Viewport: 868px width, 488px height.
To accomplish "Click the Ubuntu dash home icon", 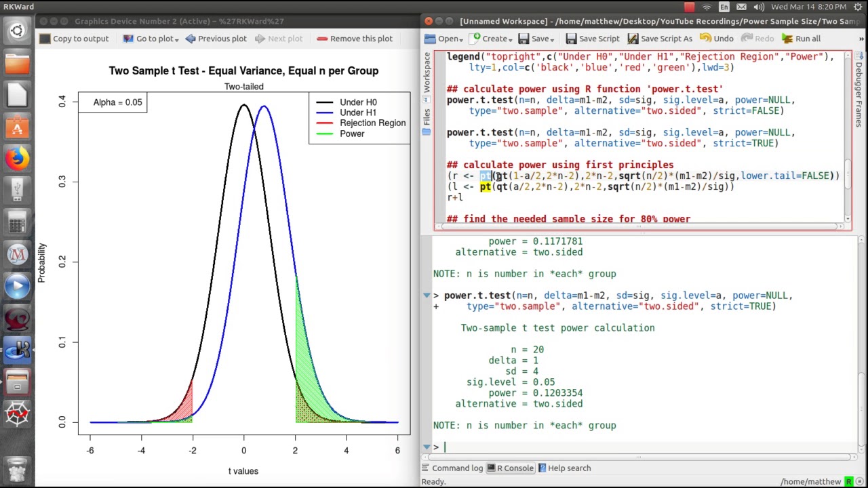I will click(17, 30).
